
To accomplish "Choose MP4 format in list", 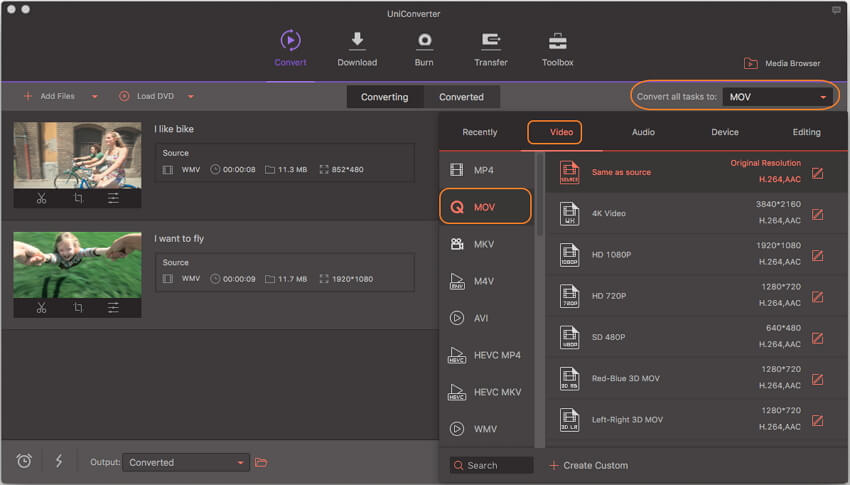I will [x=485, y=170].
